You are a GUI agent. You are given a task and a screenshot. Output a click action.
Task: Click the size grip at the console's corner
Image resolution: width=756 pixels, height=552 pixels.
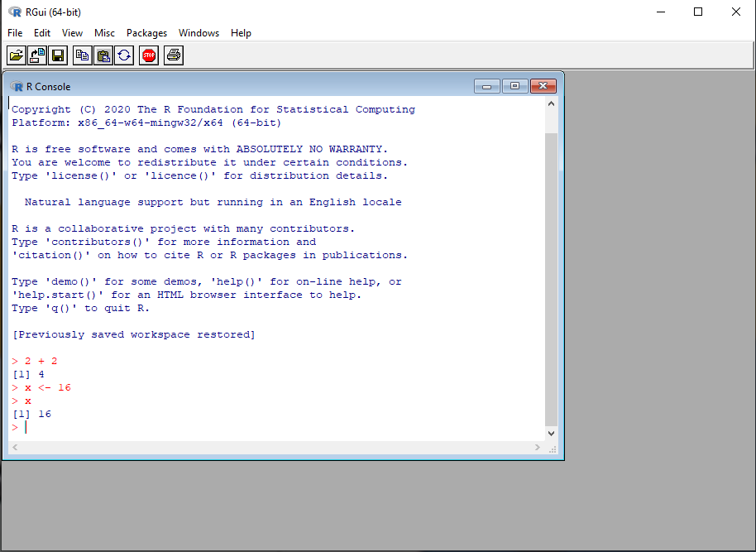[553, 449]
